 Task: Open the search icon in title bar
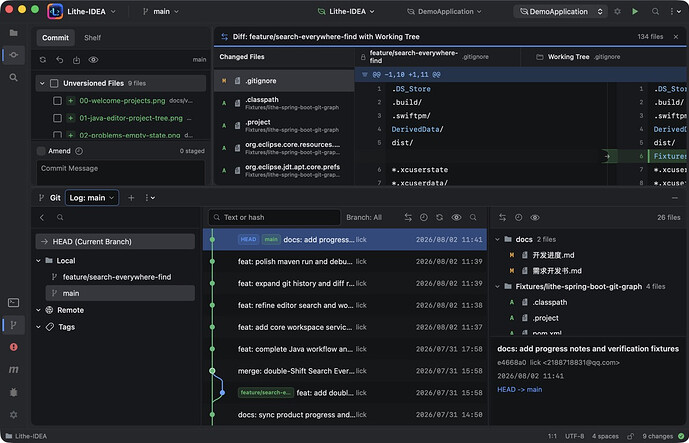(655, 11)
